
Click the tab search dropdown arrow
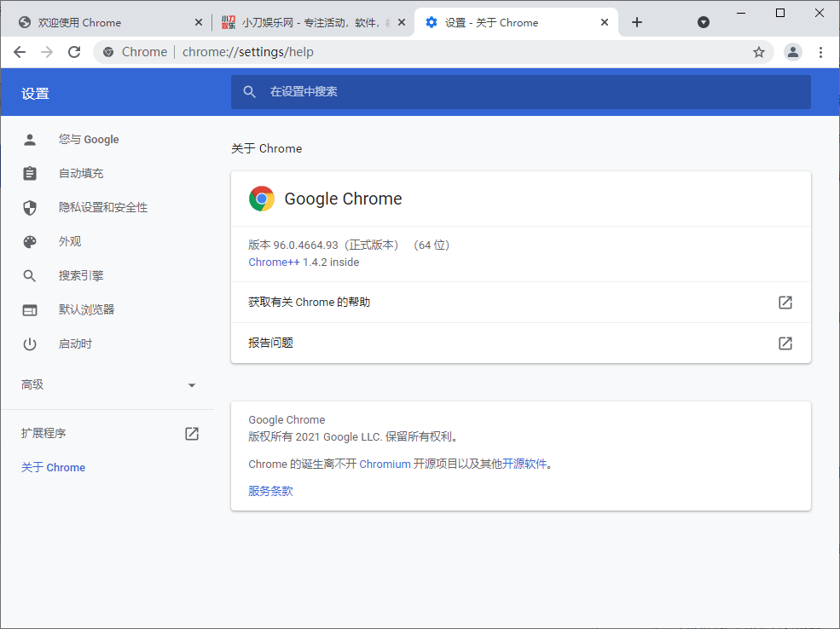tap(704, 22)
